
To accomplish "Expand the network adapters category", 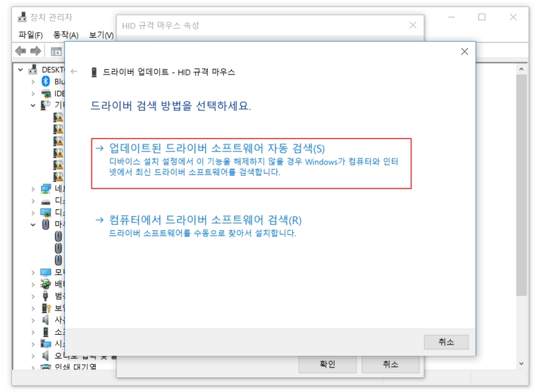I will pos(33,189).
